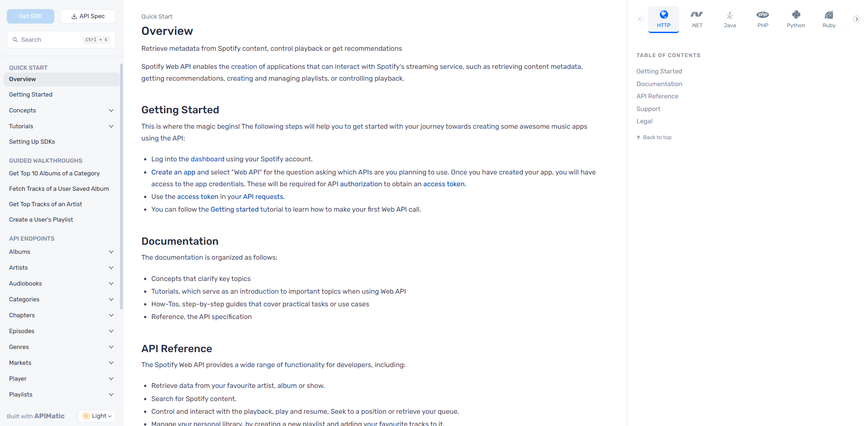This screenshot has height=426, width=868.
Task: Pick the PHP language icon
Action: [763, 15]
